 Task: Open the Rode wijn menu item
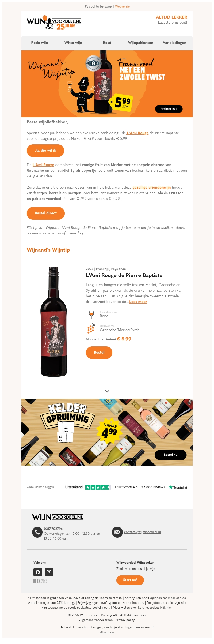(x=40, y=43)
